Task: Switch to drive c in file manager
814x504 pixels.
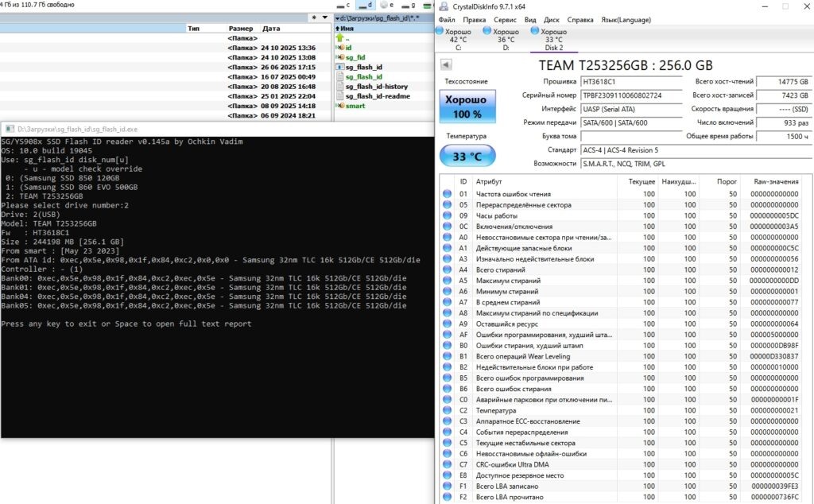Action: [x=343, y=6]
